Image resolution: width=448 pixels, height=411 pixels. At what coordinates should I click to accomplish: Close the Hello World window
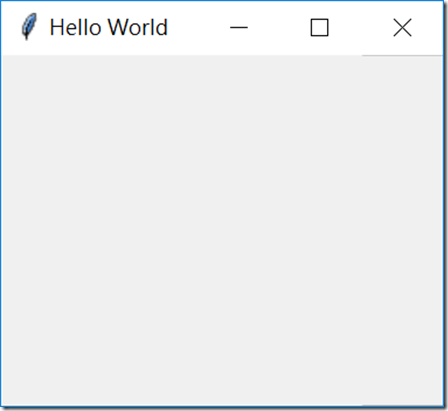click(x=402, y=27)
